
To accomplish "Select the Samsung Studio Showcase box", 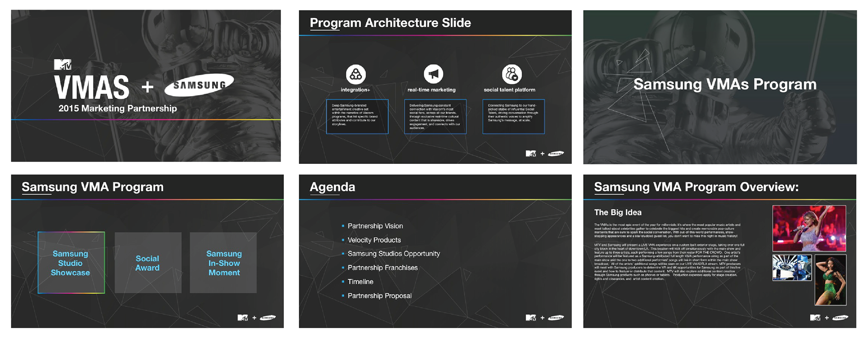I will click(71, 263).
